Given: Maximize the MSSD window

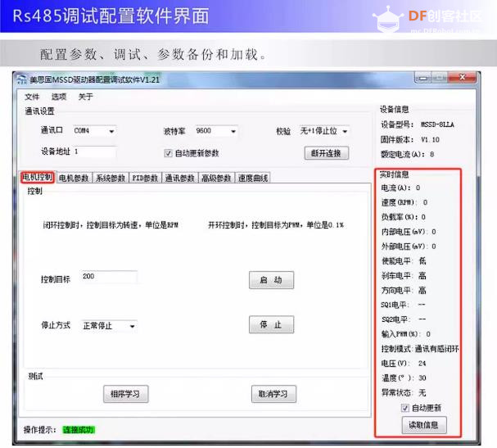Looking at the screenshot, I should (440, 78).
